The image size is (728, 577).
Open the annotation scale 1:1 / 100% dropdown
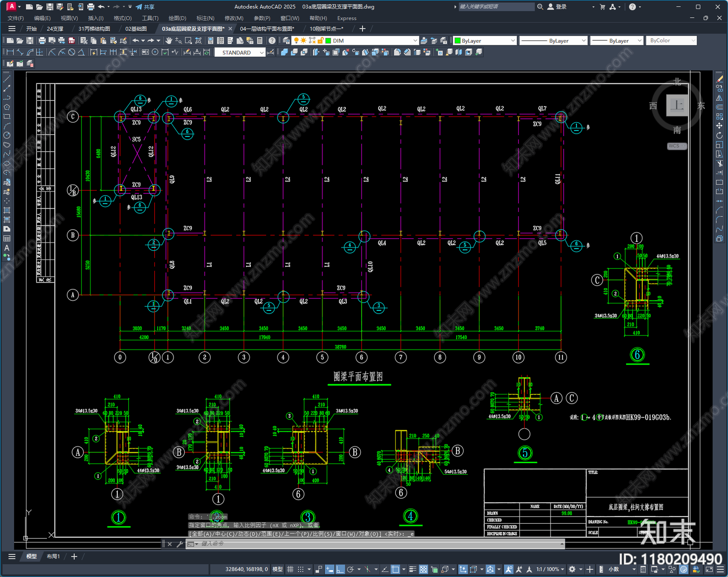pyautogui.click(x=550, y=569)
